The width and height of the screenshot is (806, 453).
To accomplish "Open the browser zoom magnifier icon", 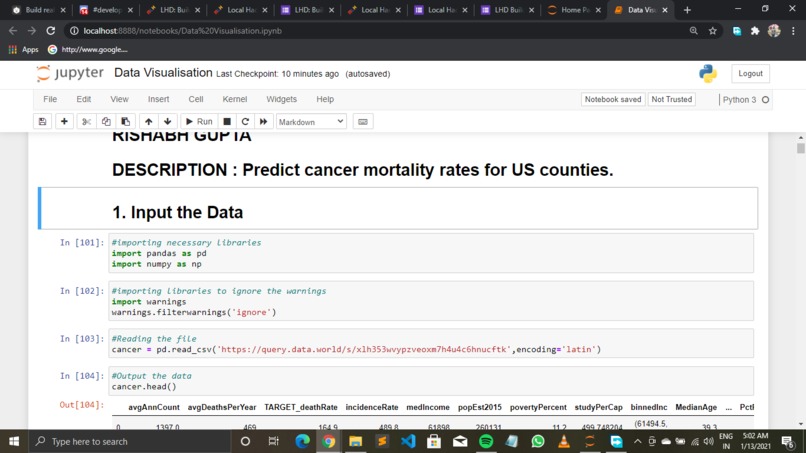I will click(693, 31).
